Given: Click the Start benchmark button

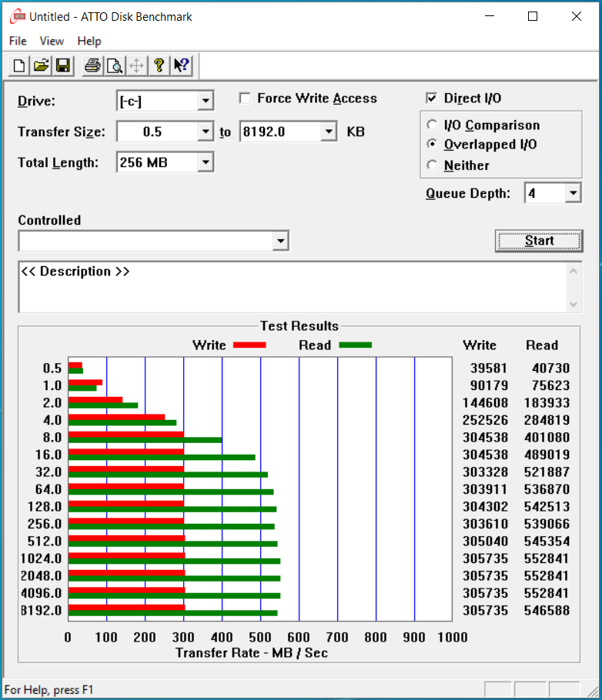Looking at the screenshot, I should (539, 241).
